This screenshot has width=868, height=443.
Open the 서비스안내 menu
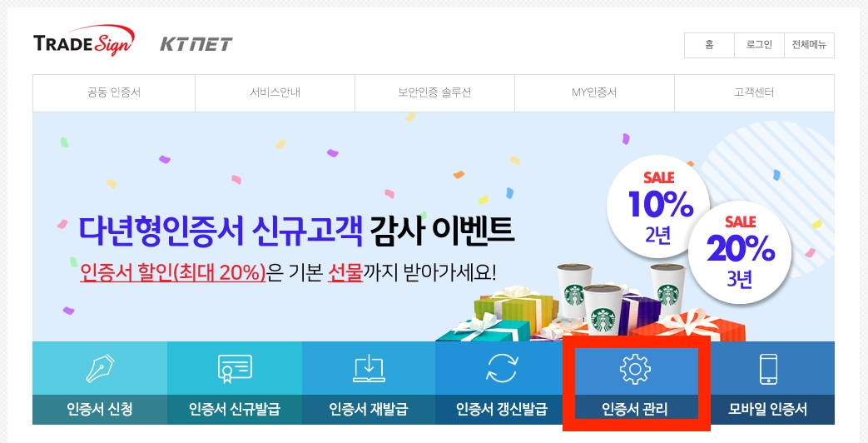(275, 93)
